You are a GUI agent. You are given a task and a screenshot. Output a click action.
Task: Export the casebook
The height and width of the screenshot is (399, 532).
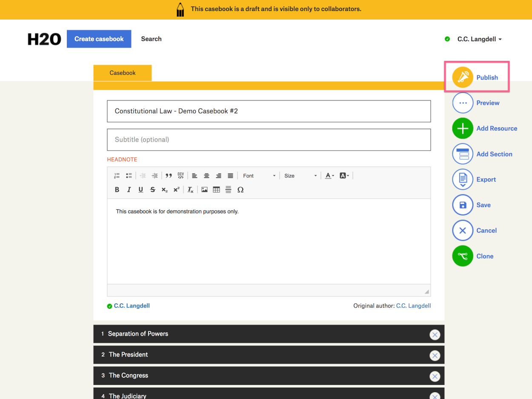(474, 180)
